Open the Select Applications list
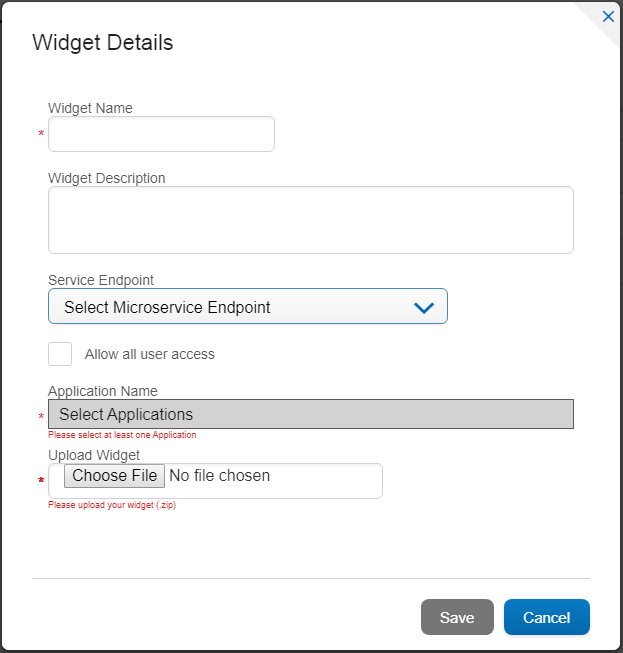 point(311,414)
